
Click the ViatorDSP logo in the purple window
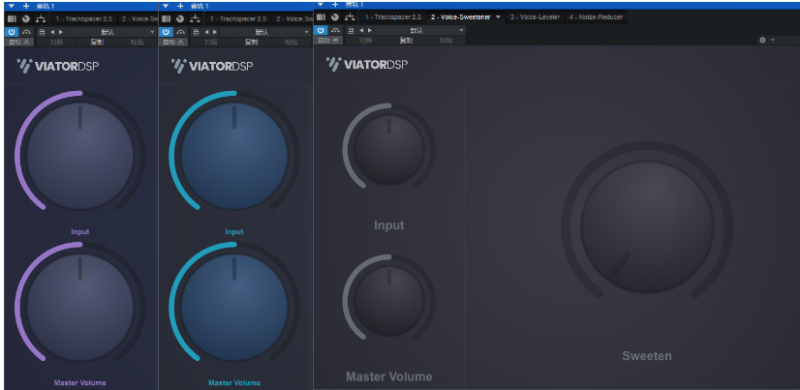click(x=58, y=65)
